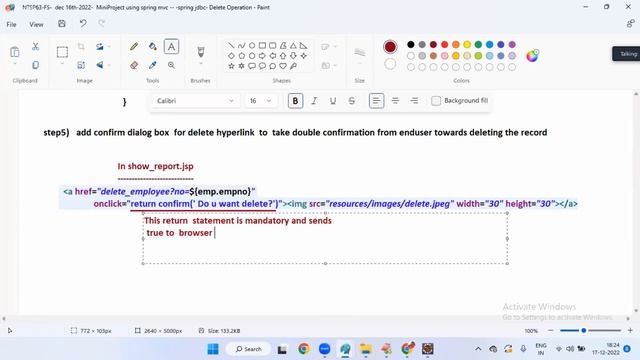Expand the Rotate options arrow

tap(109, 47)
